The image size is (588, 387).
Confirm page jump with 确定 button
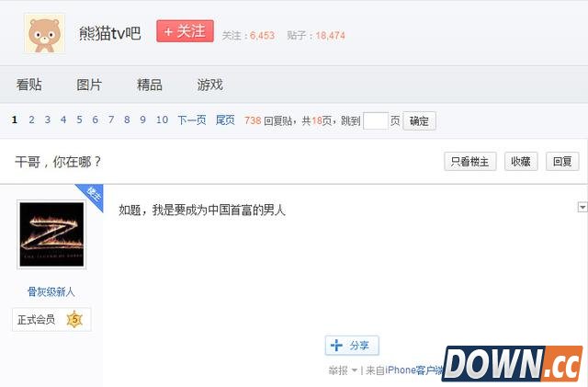419,120
